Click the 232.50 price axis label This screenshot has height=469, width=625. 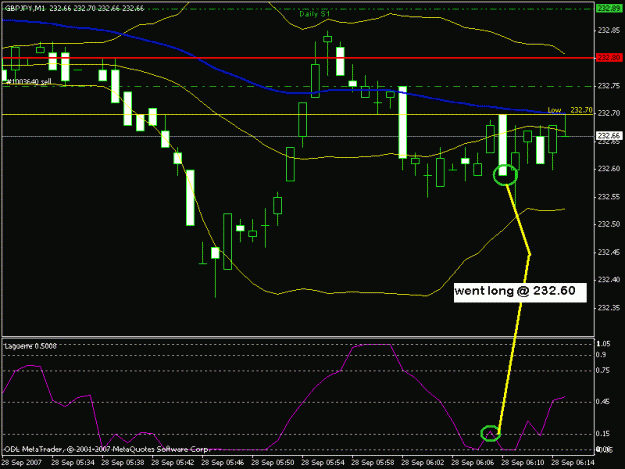(x=609, y=224)
